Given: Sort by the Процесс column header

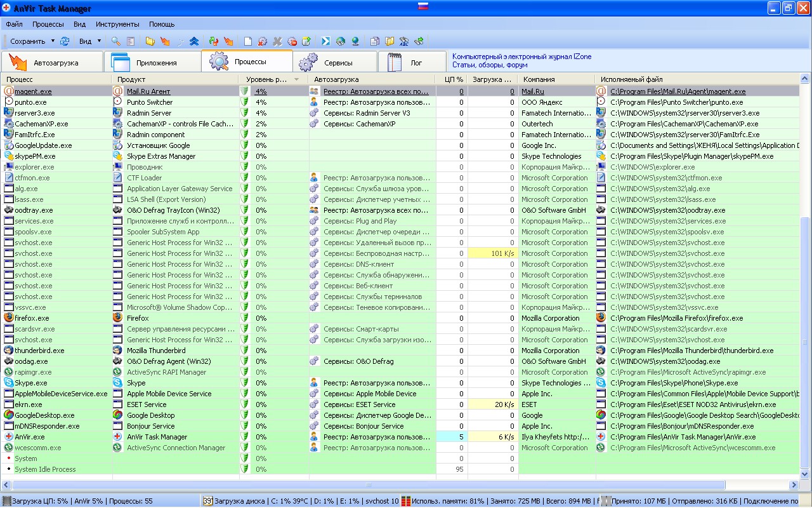Looking at the screenshot, I should (56, 79).
